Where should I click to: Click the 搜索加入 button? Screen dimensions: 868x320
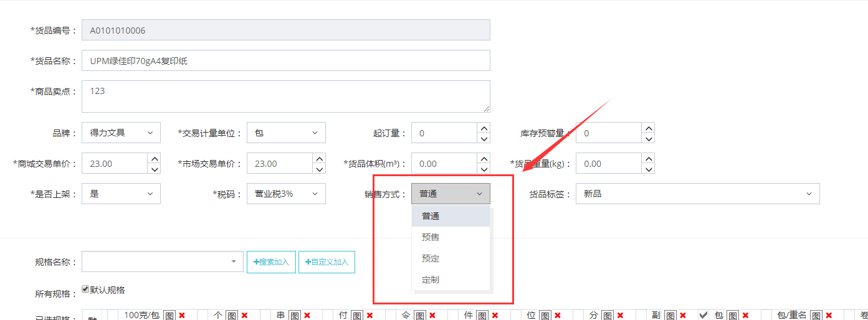pyautogui.click(x=271, y=262)
